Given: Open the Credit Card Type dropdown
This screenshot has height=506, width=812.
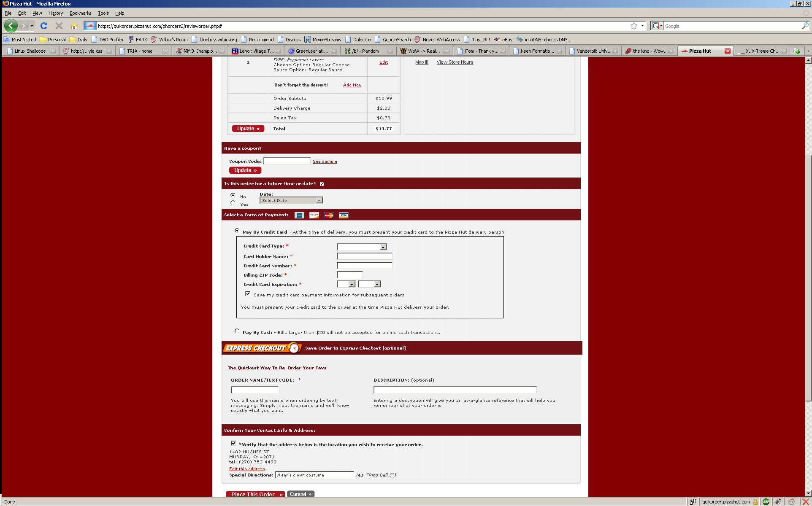Looking at the screenshot, I should click(x=362, y=247).
